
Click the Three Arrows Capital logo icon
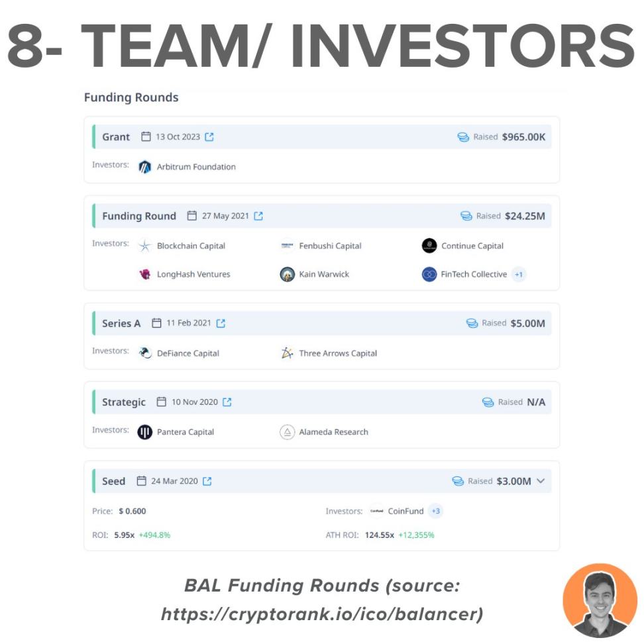pyautogui.click(x=287, y=353)
